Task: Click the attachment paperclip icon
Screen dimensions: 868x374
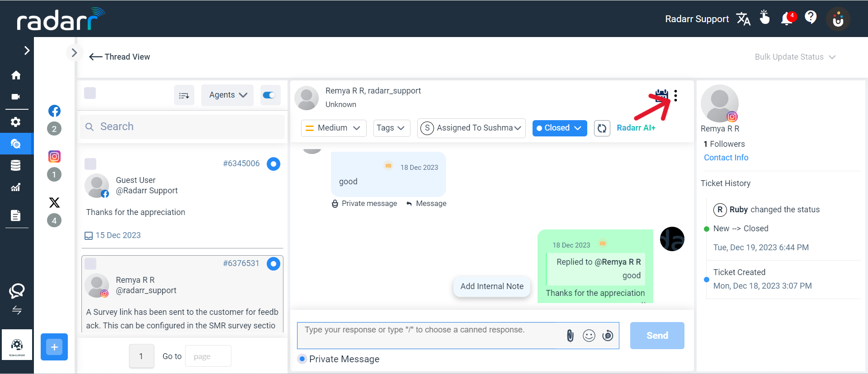Action: point(570,336)
